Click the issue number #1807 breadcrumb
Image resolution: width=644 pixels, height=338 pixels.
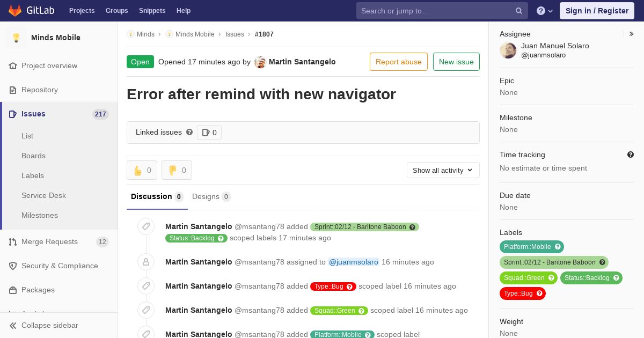(264, 34)
